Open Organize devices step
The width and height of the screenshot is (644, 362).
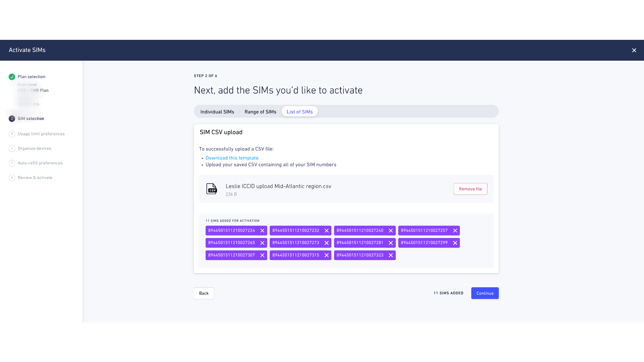click(x=35, y=148)
